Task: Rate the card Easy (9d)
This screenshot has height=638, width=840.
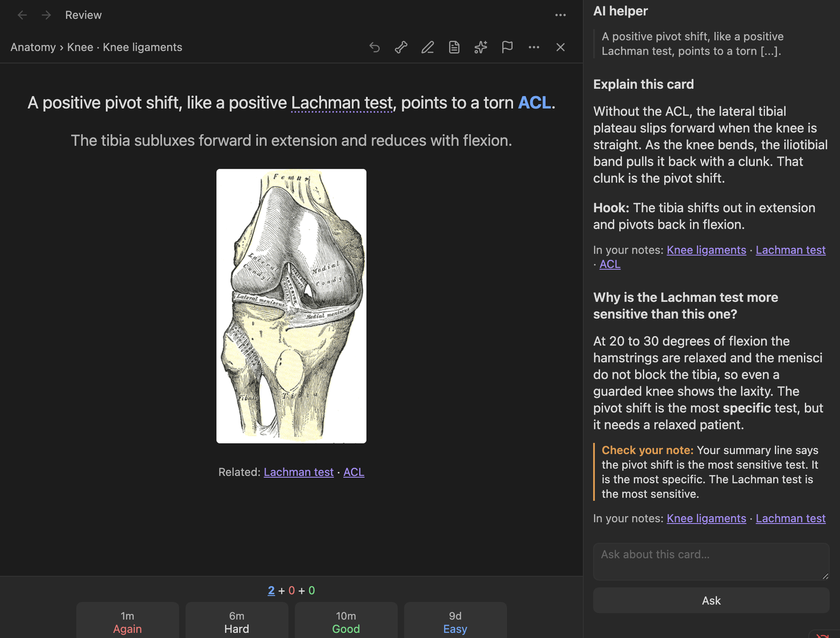Action: pos(455,622)
